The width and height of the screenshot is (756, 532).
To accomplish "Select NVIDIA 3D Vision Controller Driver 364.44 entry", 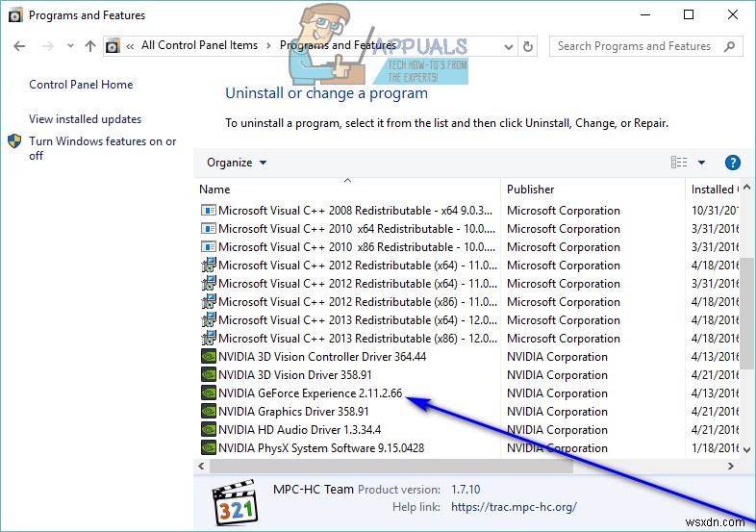I will click(322, 357).
